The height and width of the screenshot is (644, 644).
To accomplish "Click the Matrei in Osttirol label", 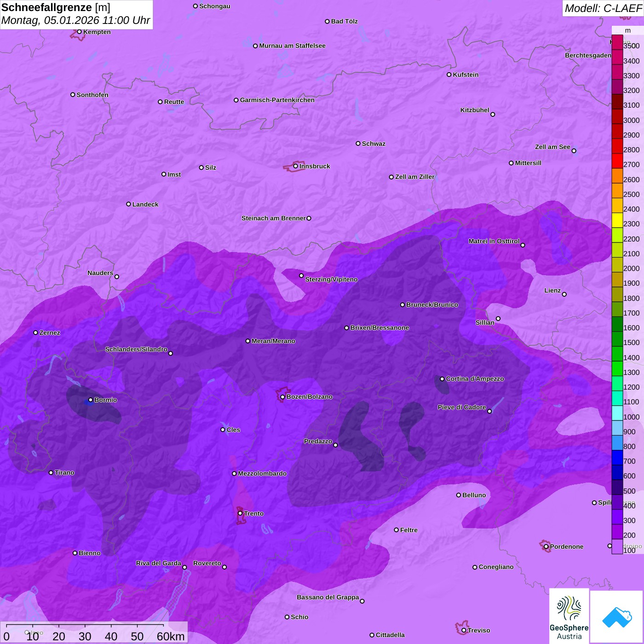I will 494,241.
